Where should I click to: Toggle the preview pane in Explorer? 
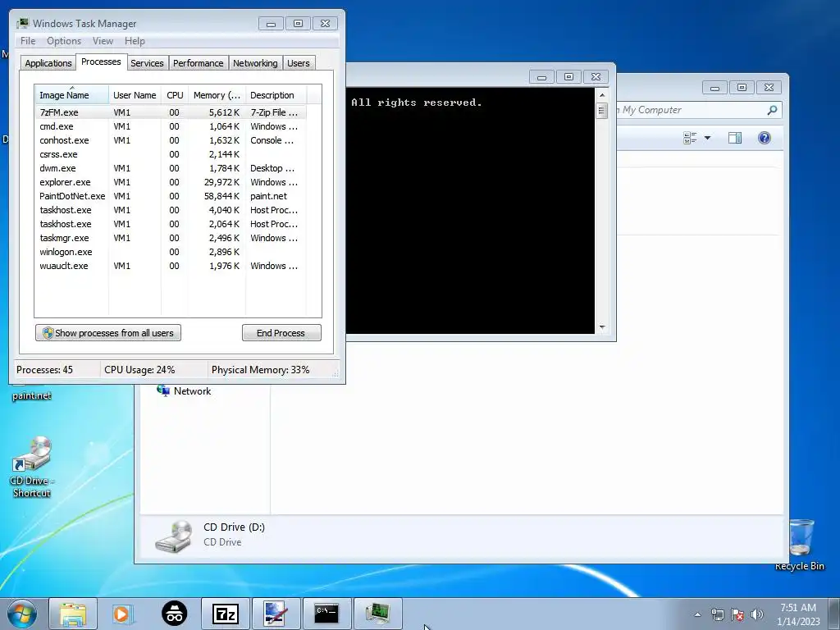[x=735, y=138]
